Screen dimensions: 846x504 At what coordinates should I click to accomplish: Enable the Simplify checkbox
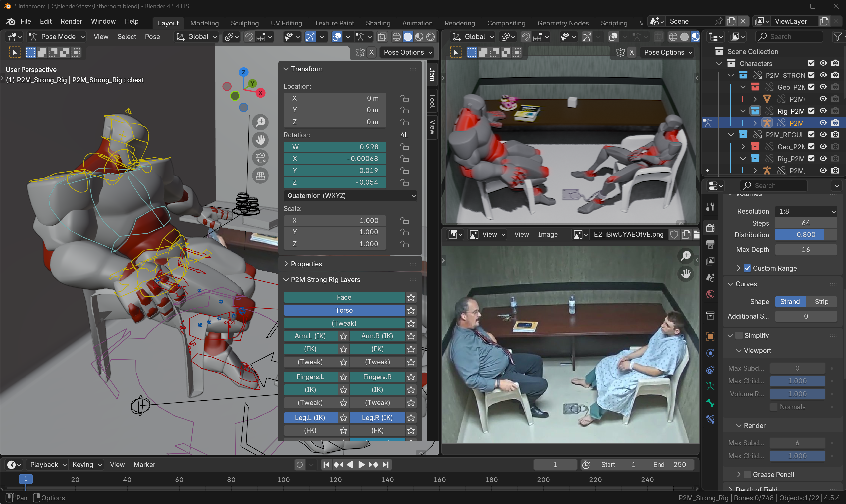(739, 336)
